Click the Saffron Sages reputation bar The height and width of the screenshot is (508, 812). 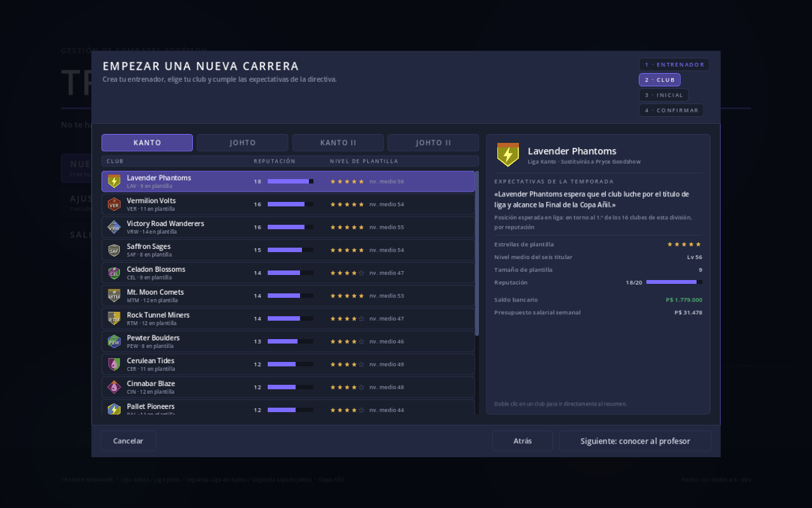pyautogui.click(x=291, y=250)
